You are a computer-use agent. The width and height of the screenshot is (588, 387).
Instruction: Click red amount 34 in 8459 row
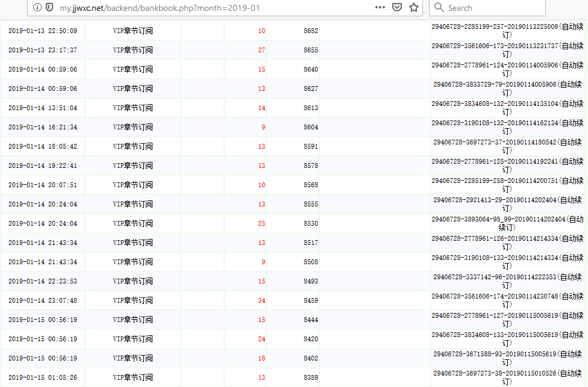(x=261, y=300)
